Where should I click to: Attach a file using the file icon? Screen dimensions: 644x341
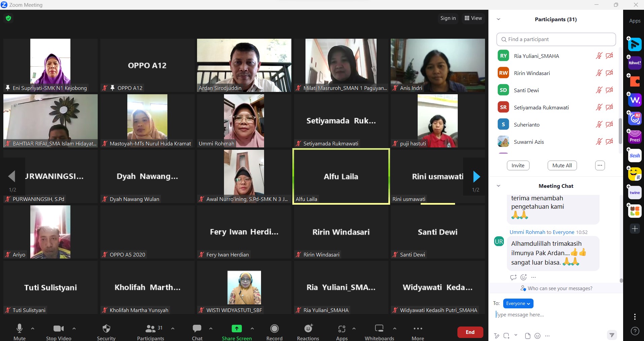[528, 336]
